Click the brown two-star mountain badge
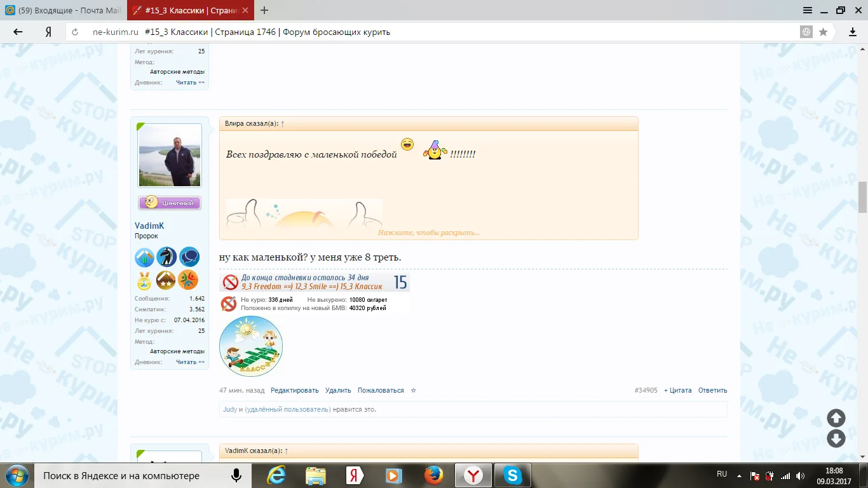Image resolution: width=868 pixels, height=488 pixels. click(x=166, y=280)
